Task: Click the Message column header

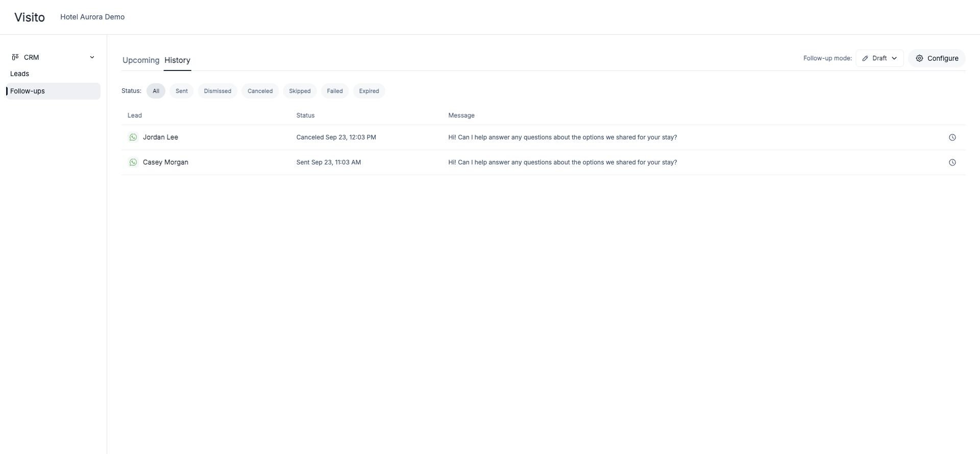Action: [461, 115]
